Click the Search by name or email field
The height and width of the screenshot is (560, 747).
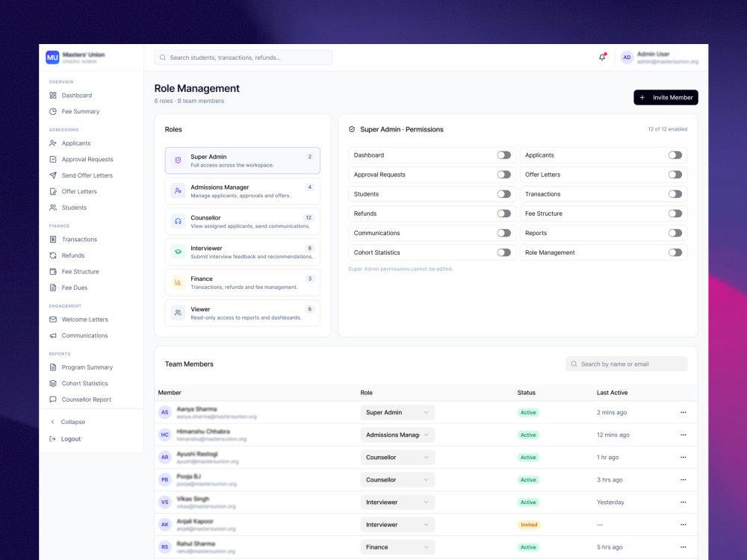pos(627,364)
